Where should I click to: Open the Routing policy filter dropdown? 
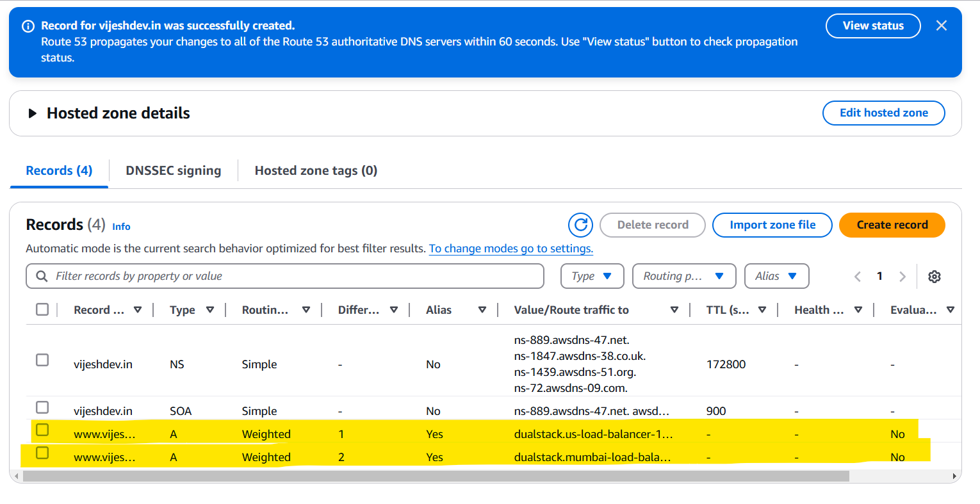click(x=684, y=276)
